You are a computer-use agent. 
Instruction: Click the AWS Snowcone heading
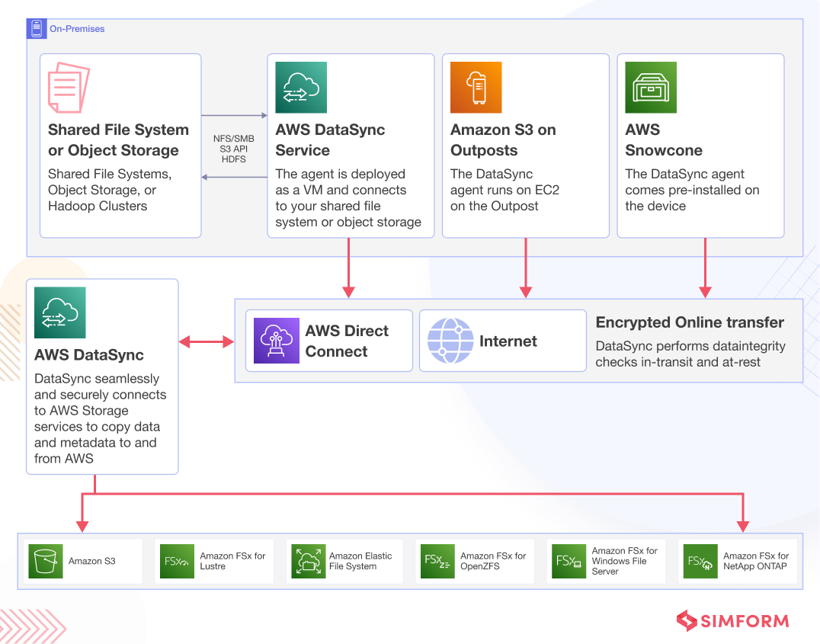pos(664,139)
